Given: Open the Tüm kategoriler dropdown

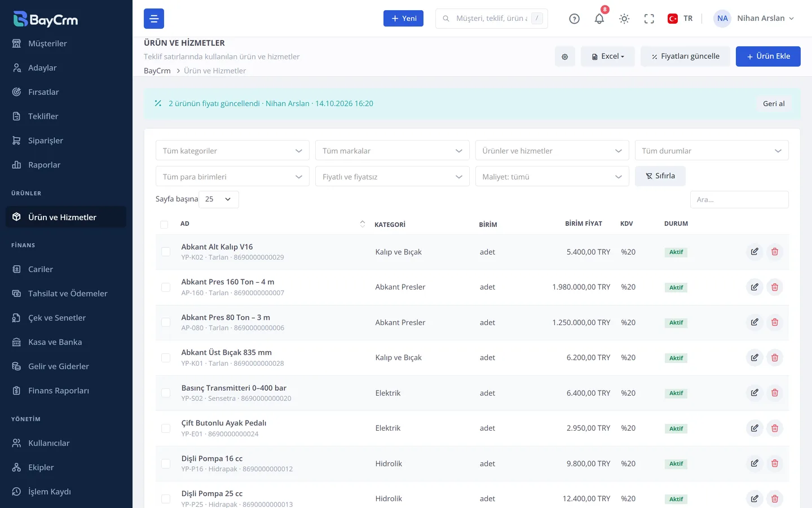Looking at the screenshot, I should pyautogui.click(x=232, y=151).
